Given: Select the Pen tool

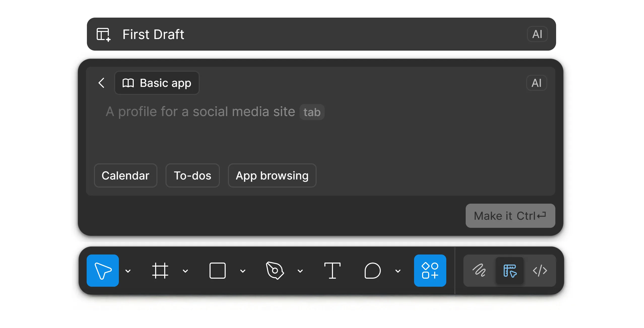Looking at the screenshot, I should 275,271.
